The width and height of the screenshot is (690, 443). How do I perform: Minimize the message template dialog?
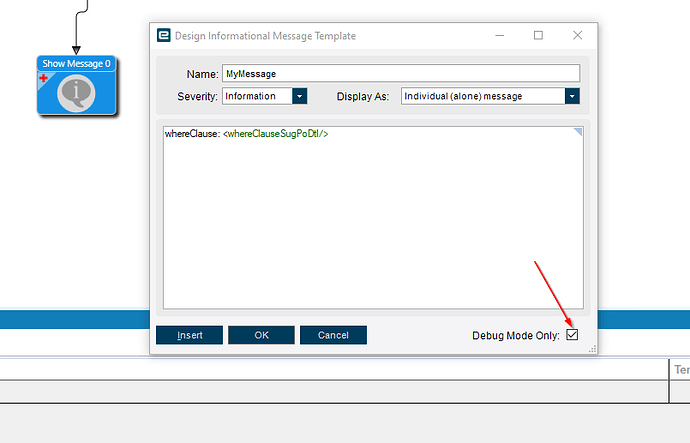[499, 35]
